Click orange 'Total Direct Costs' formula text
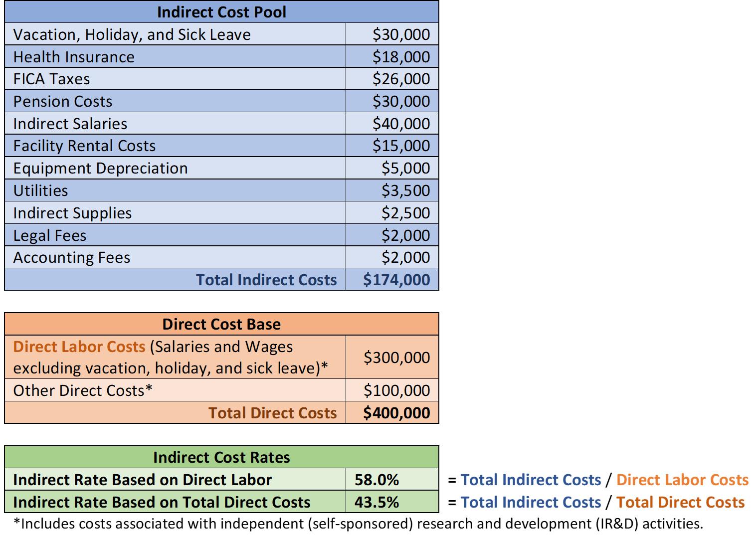This screenshot has width=756, height=539. 680,502
